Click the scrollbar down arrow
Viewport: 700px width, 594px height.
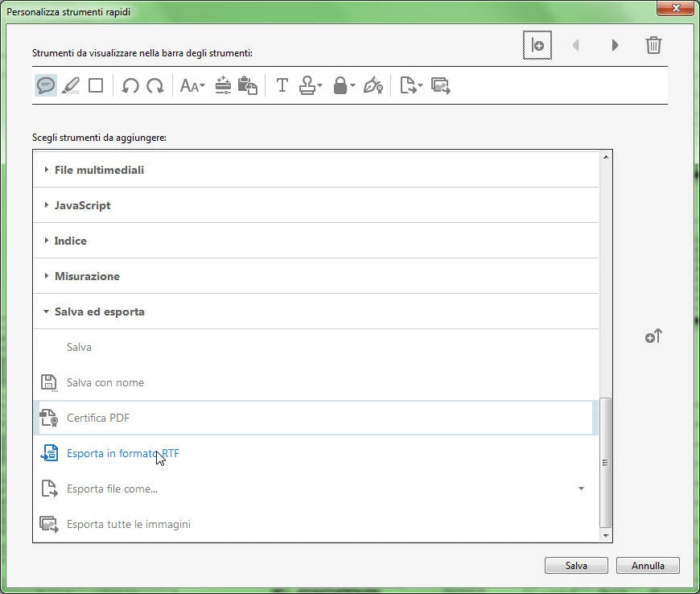[x=605, y=535]
